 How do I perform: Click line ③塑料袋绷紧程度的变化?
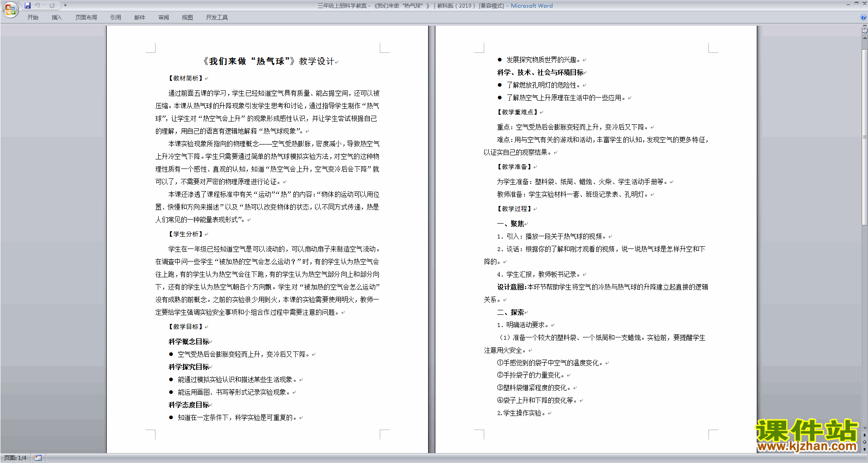534,388
